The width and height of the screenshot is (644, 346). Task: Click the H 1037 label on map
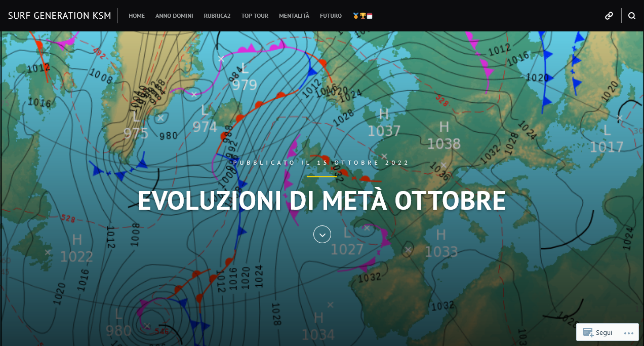[384, 123]
